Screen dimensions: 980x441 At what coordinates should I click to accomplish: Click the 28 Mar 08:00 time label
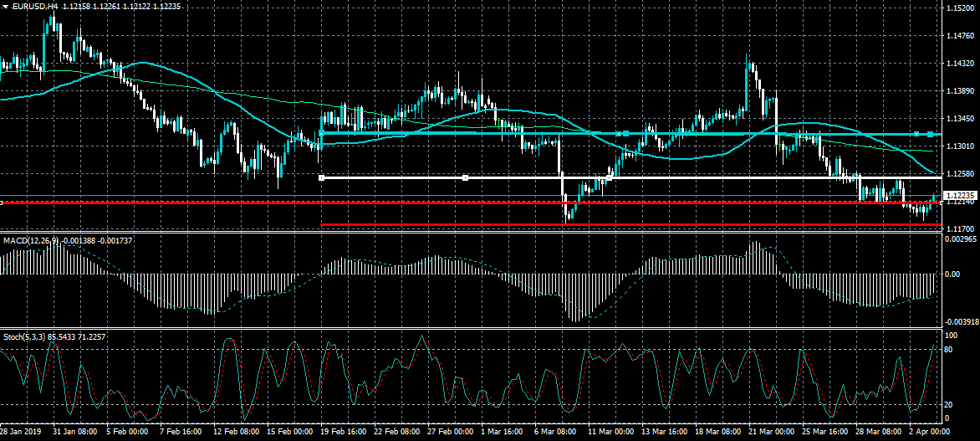[x=880, y=432]
